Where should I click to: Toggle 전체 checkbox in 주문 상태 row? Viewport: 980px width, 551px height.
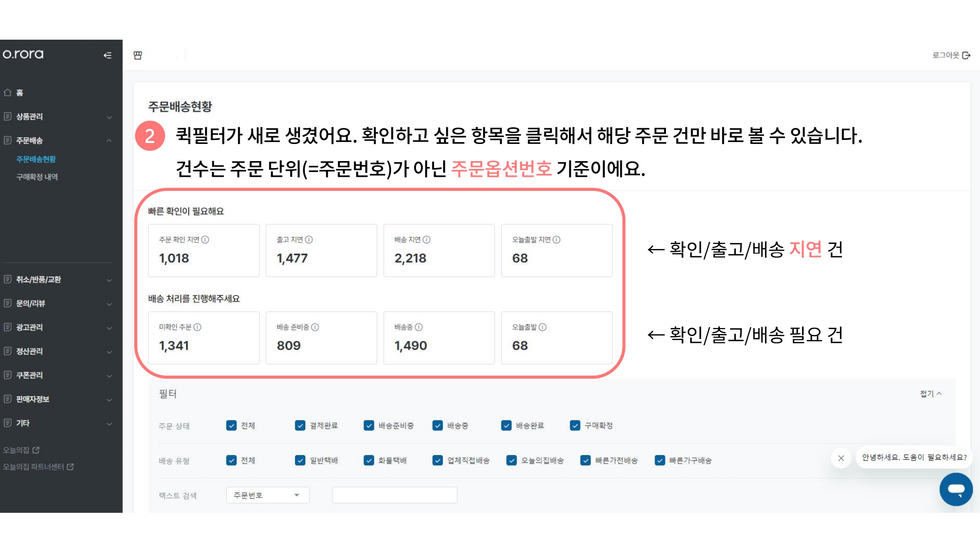231,425
